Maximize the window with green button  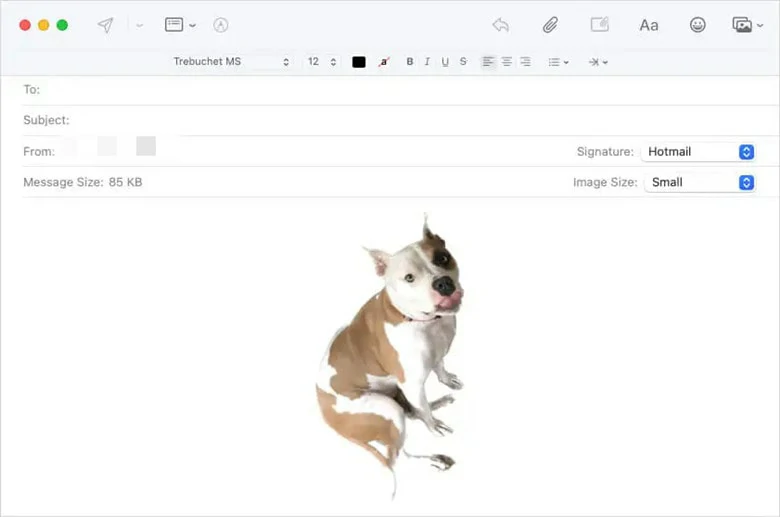tap(62, 25)
